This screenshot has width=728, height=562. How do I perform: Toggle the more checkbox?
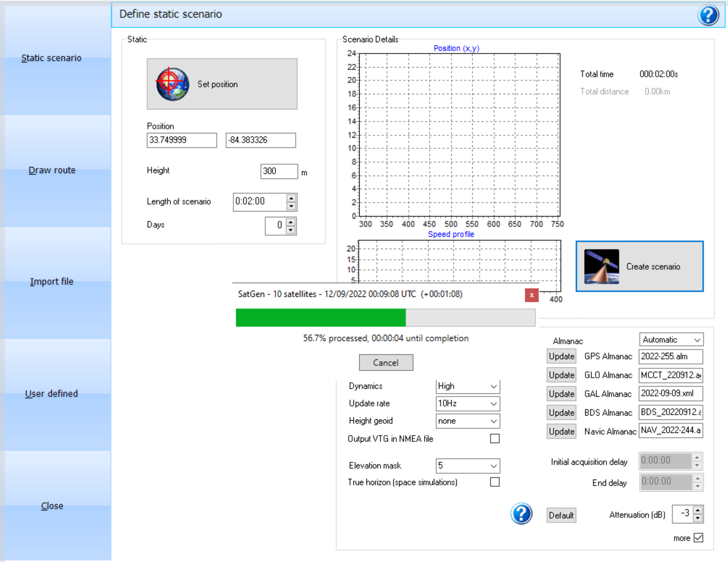click(698, 537)
